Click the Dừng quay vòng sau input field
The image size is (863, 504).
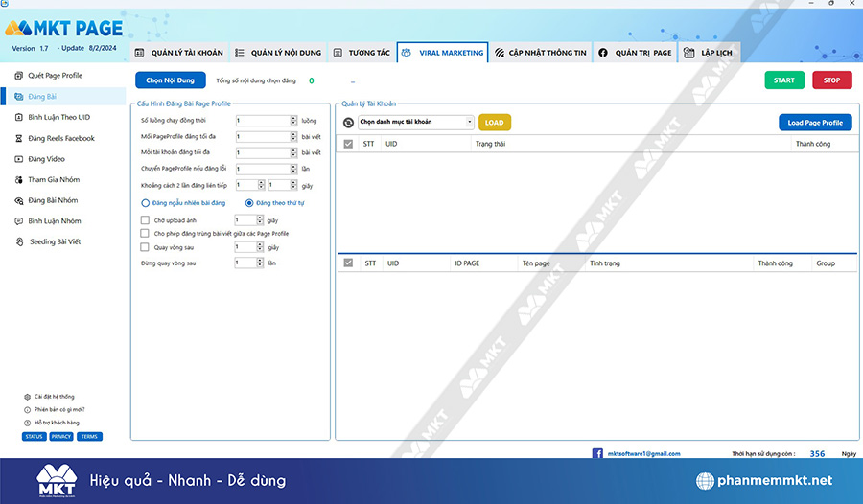245,263
